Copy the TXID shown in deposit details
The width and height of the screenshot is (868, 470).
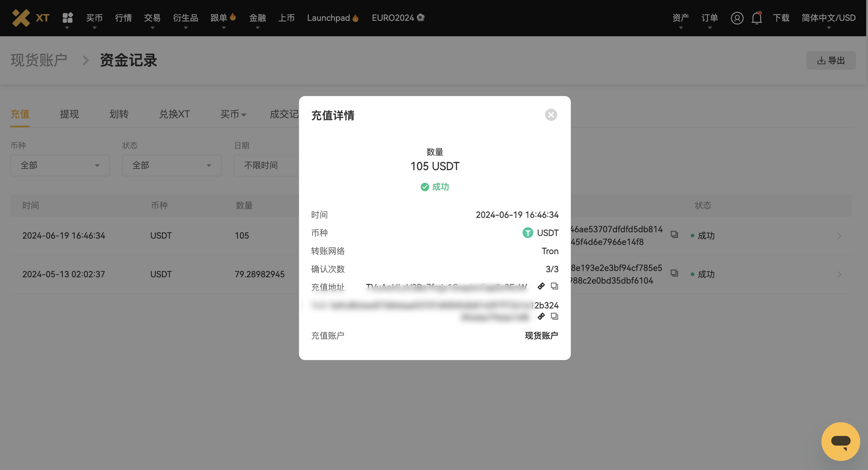pyautogui.click(x=555, y=316)
